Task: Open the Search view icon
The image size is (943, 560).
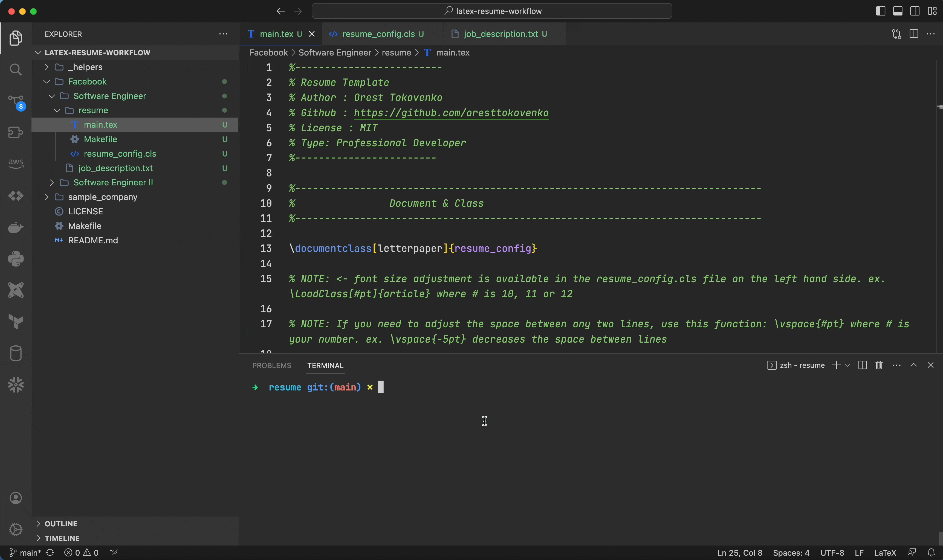Action: (x=16, y=69)
